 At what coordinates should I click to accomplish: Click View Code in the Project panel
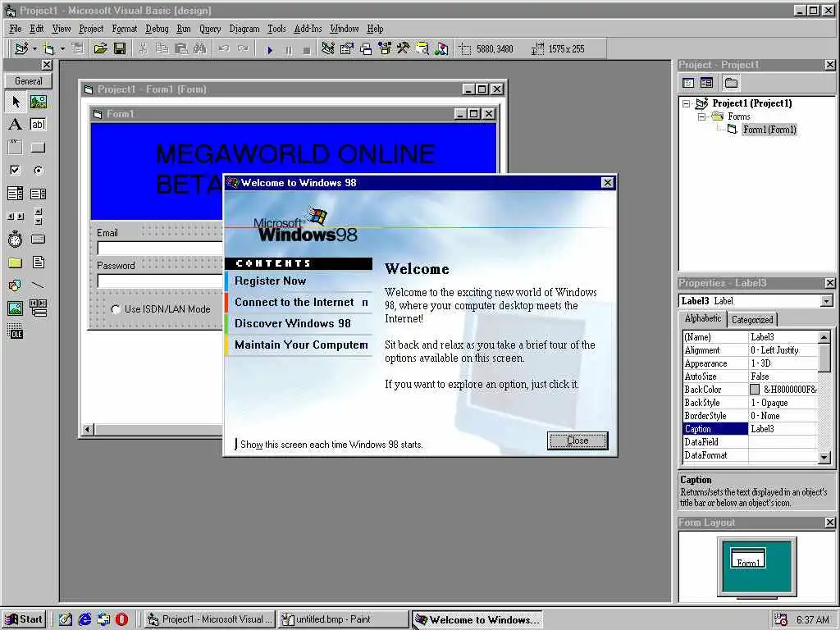click(688, 83)
